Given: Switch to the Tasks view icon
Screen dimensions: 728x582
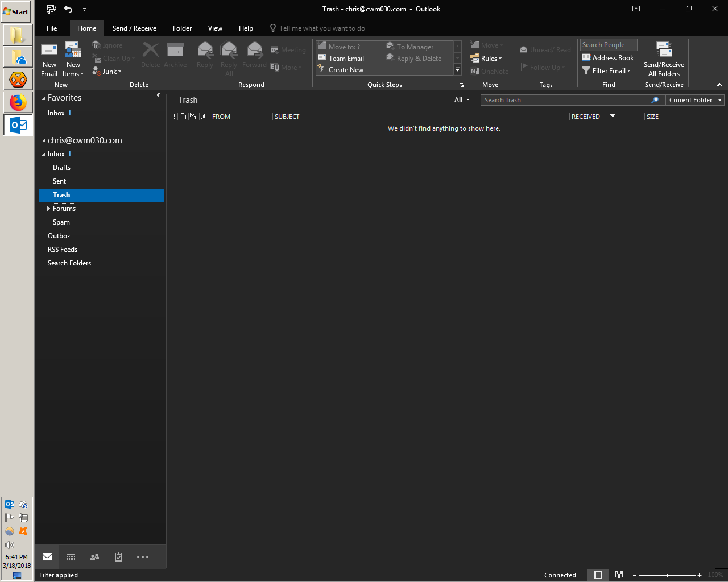Looking at the screenshot, I should pos(118,557).
